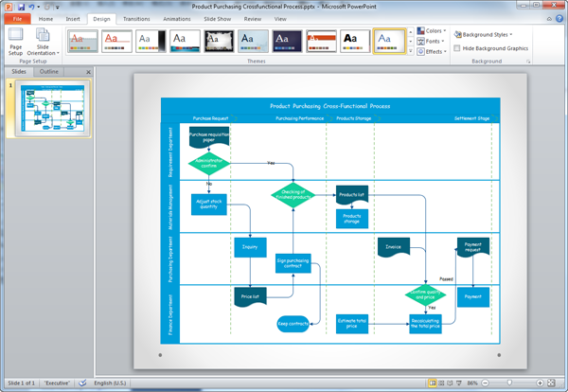Image resolution: width=568 pixels, height=392 pixels.
Task: Open the File menu
Action: 16,18
